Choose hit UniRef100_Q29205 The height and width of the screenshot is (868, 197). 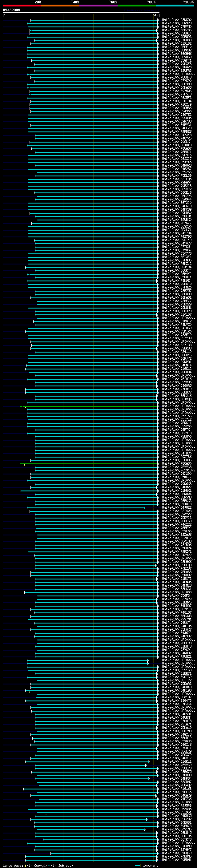point(176,426)
